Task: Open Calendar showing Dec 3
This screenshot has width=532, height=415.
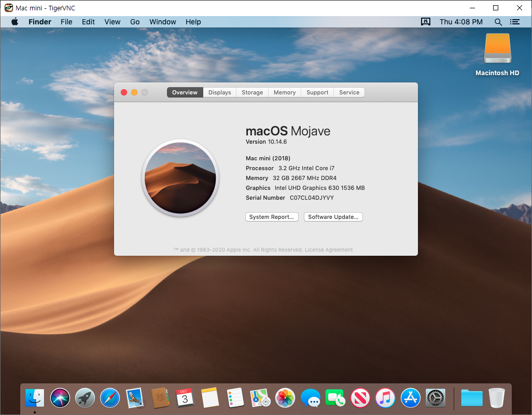Action: pyautogui.click(x=185, y=398)
